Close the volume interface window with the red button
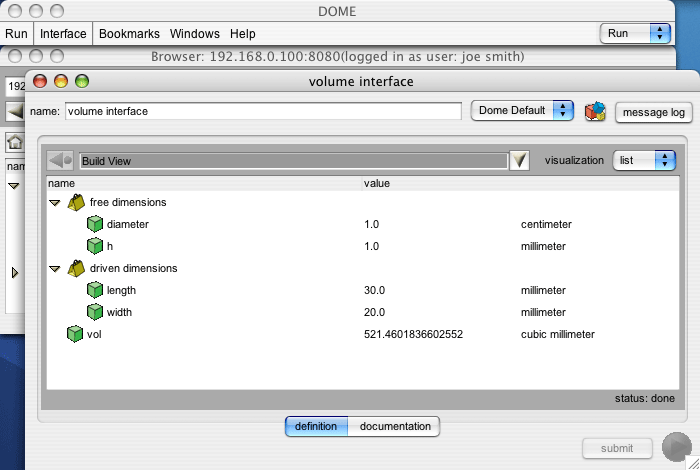The image size is (700, 470). click(x=40, y=81)
